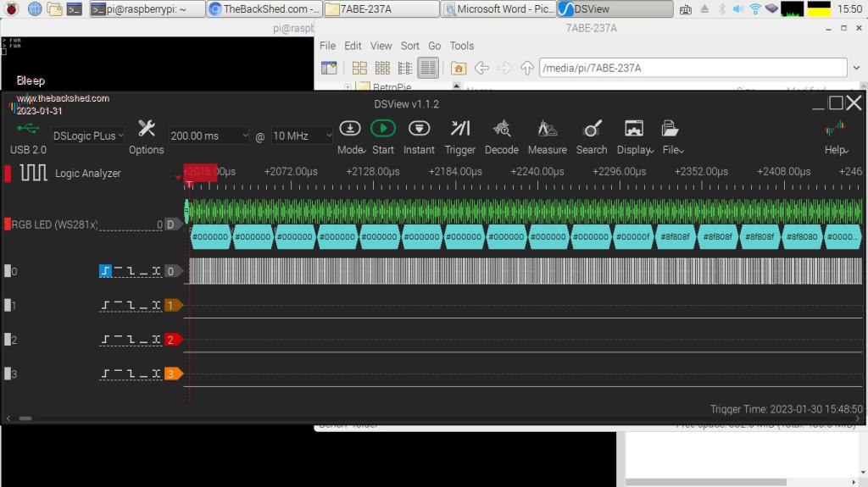This screenshot has height=487, width=868.
Task: Select rising edge trigger for channel 0
Action: 106,271
